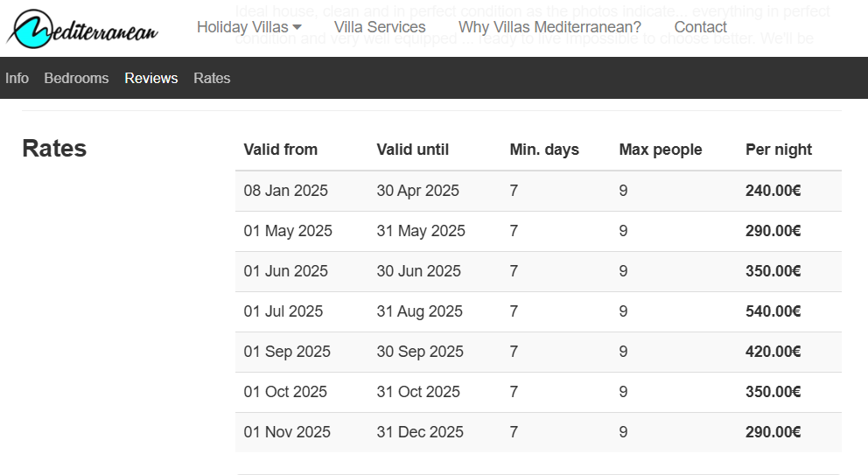Jump to the Bedrooms section

[x=76, y=78]
